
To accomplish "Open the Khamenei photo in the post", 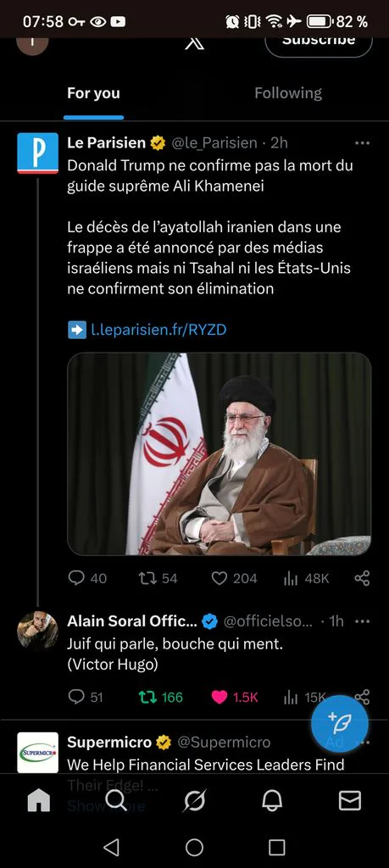I will [220, 454].
